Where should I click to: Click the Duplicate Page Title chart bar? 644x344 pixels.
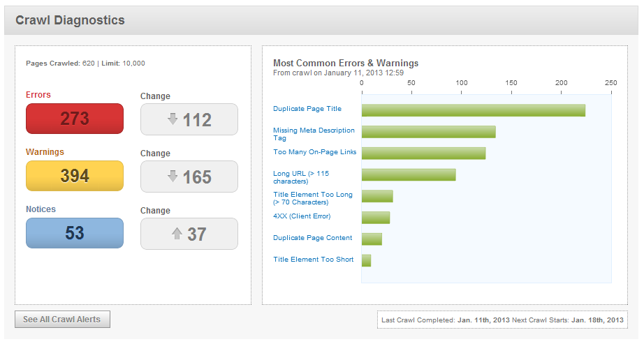(473, 110)
